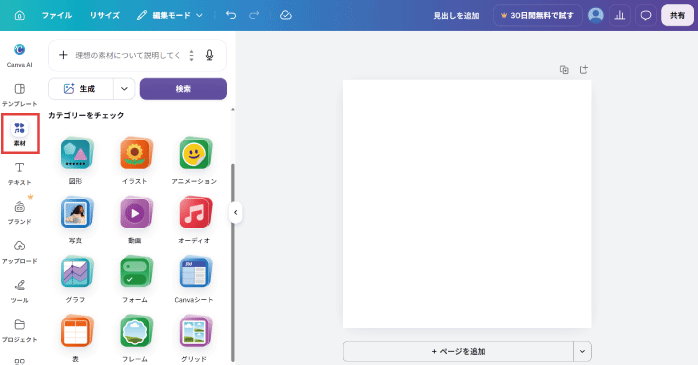This screenshot has width=698, height=365.
Task: Click the up-down stepper in search box
Action: click(x=191, y=55)
